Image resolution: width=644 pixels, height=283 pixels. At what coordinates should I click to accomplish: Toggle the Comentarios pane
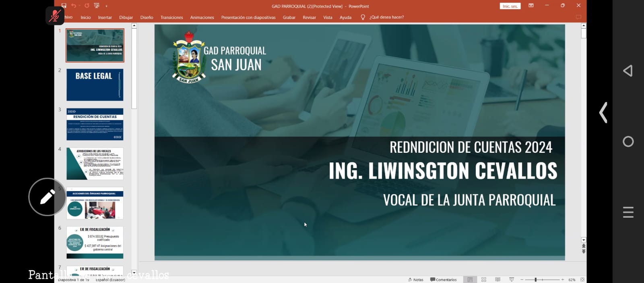point(444,279)
